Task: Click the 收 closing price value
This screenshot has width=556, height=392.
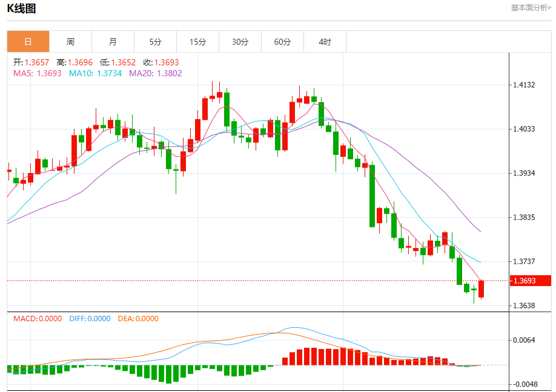Action: pyautogui.click(x=161, y=62)
